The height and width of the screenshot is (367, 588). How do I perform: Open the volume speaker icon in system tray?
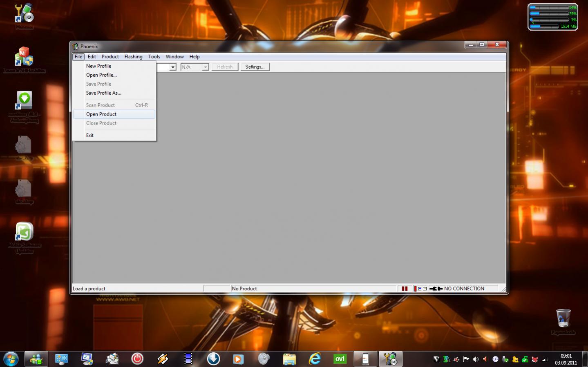click(476, 359)
